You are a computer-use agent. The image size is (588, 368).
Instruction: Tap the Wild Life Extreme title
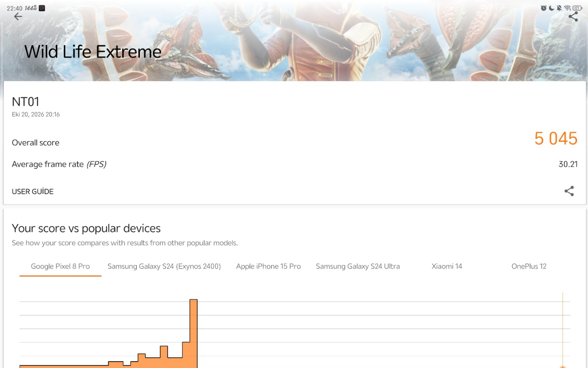[x=93, y=52]
